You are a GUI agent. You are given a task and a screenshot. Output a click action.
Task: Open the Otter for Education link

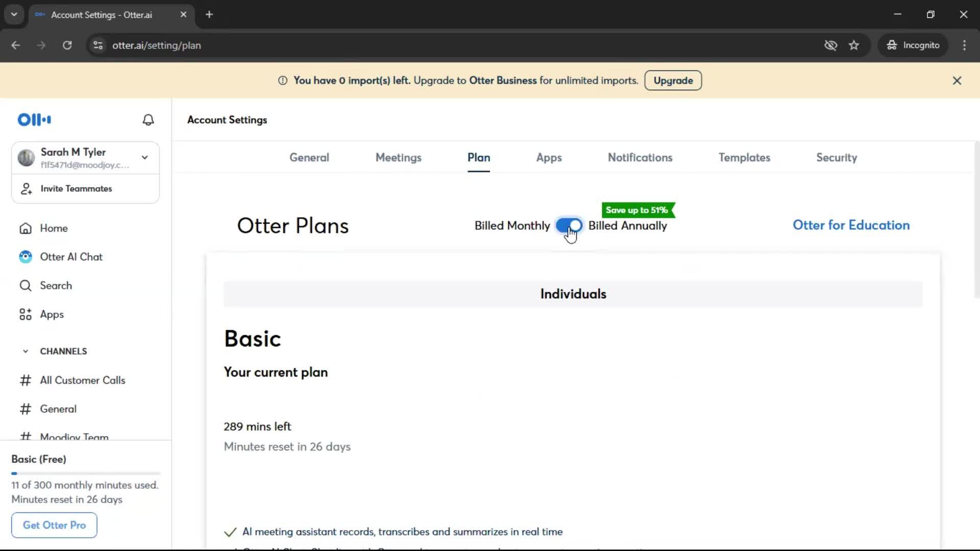[x=851, y=225]
